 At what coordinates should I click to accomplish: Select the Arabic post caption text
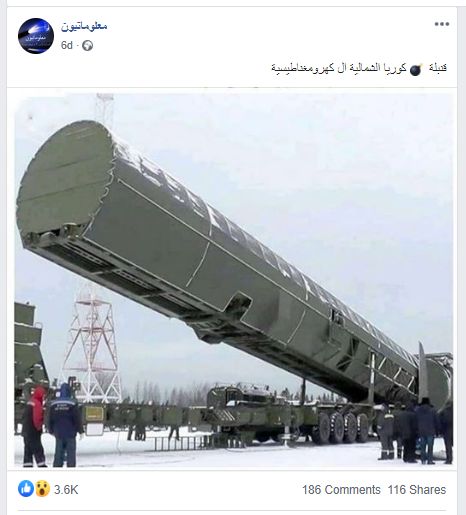359,68
